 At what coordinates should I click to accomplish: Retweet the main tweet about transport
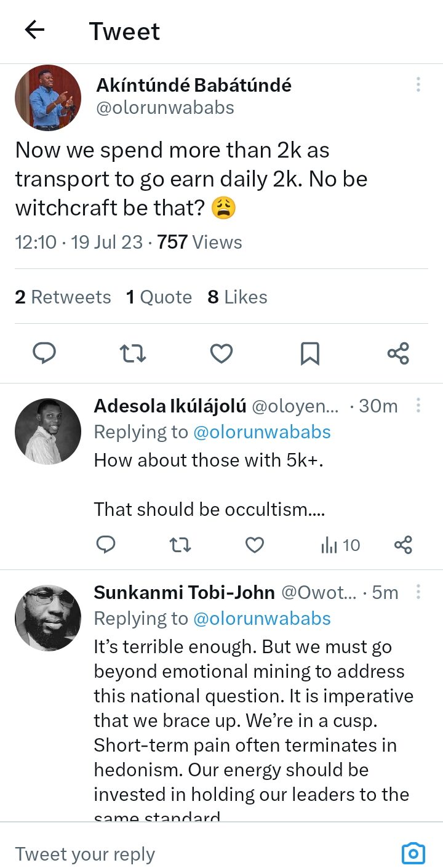(x=132, y=353)
